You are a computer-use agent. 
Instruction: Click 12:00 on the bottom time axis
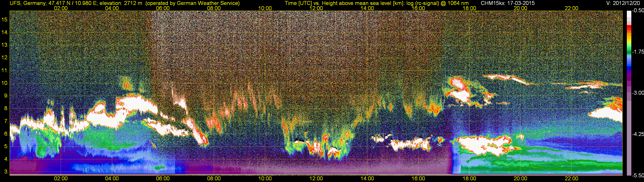click(x=316, y=179)
